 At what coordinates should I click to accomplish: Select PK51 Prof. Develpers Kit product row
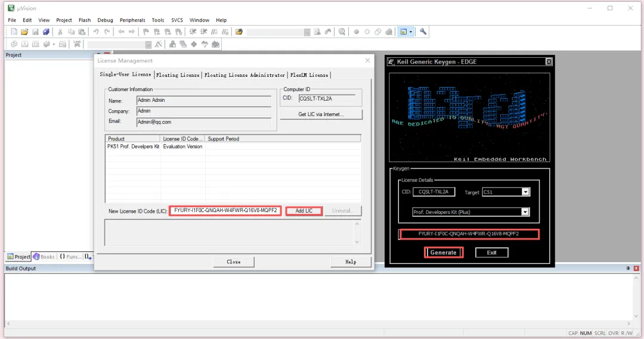tap(233, 147)
